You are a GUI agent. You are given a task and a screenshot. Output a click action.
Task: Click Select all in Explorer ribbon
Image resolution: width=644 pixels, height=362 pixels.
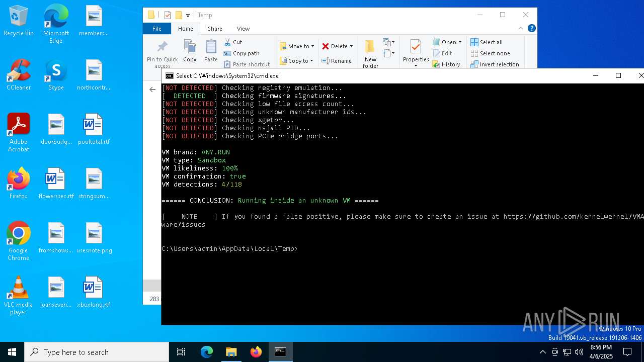(x=487, y=42)
